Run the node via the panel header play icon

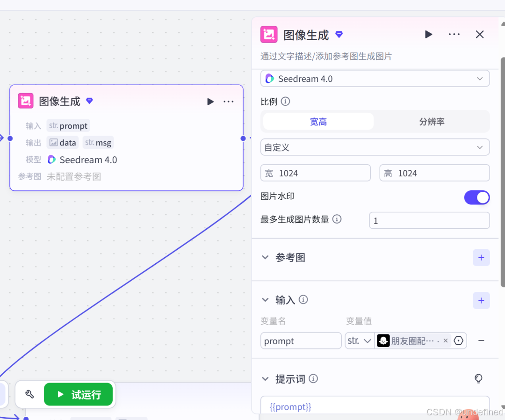[x=428, y=34]
